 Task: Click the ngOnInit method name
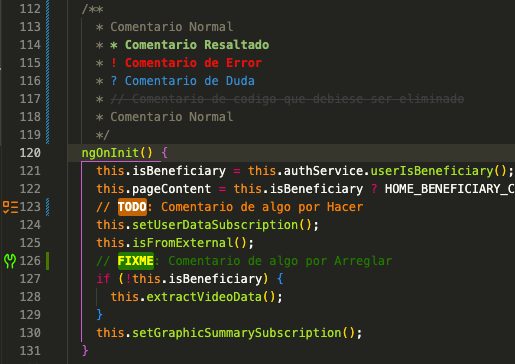[110, 153]
